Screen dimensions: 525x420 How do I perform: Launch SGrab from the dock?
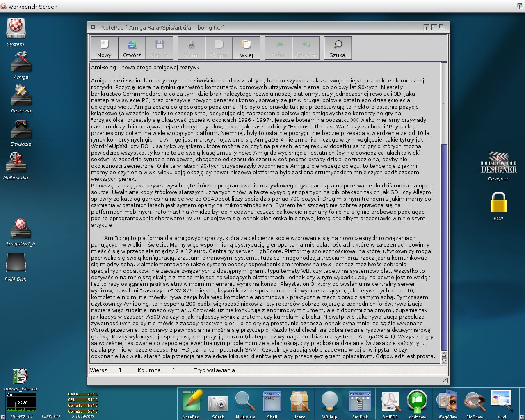(x=218, y=406)
